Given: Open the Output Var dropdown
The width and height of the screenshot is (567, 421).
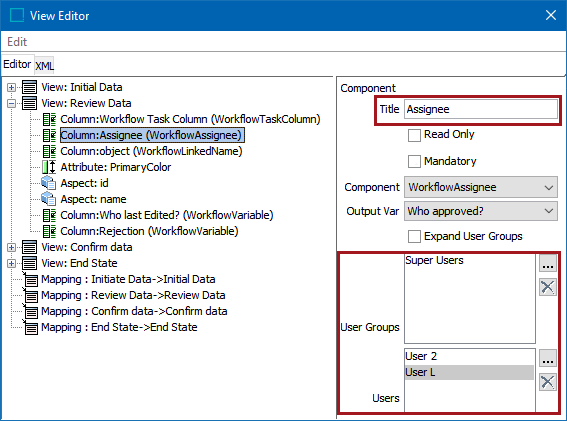Looking at the screenshot, I should [481, 211].
